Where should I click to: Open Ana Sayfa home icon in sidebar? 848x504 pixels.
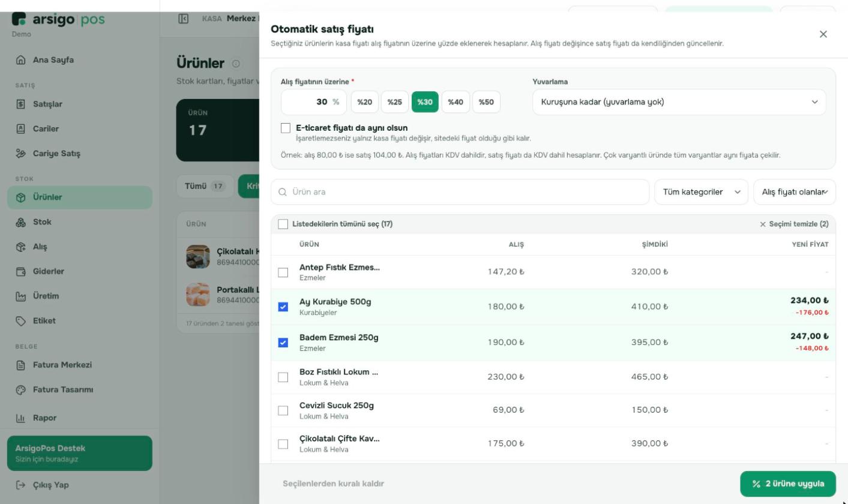(x=21, y=60)
